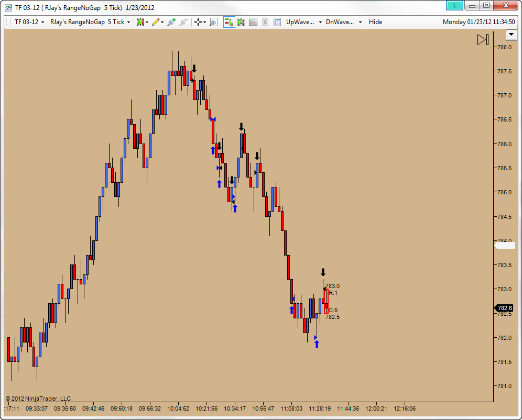
Task: Open the cursor type dropdown arrow
Action: 204,23
